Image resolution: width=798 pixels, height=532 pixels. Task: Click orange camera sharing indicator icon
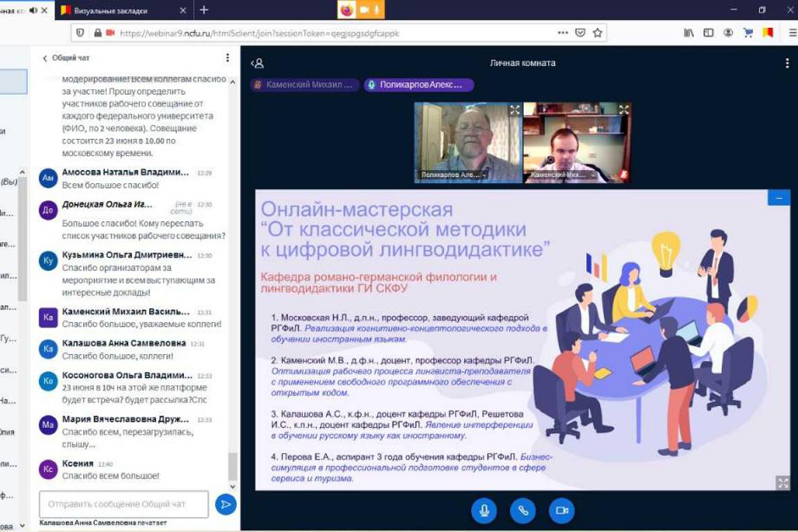(364, 10)
